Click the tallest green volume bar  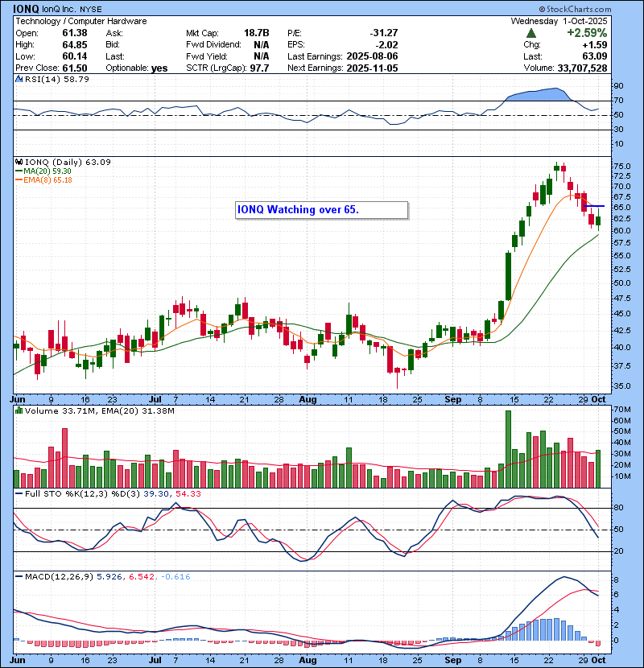508,449
